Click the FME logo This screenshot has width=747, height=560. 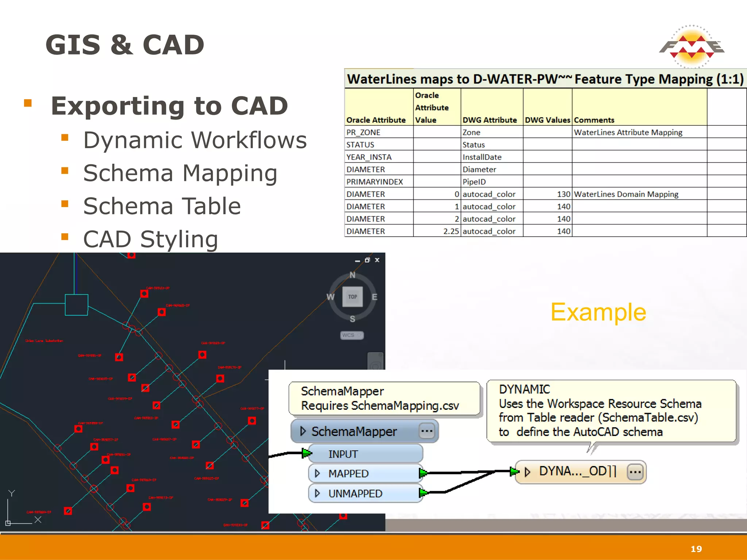(692, 46)
